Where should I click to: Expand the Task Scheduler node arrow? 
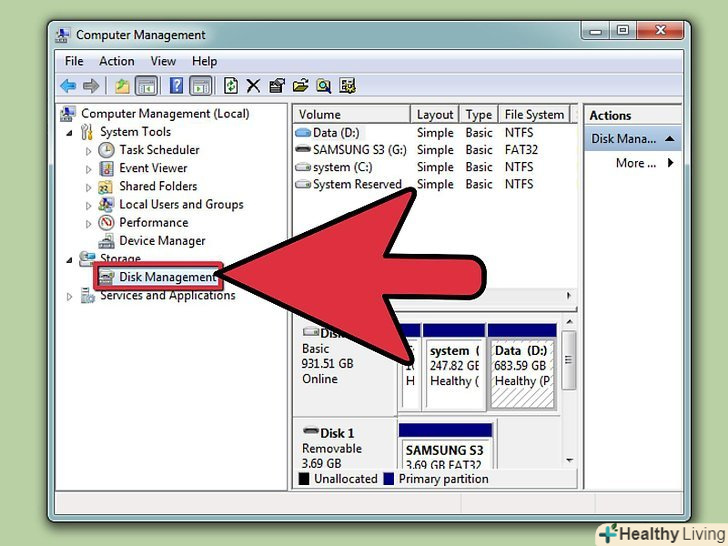tap(88, 151)
